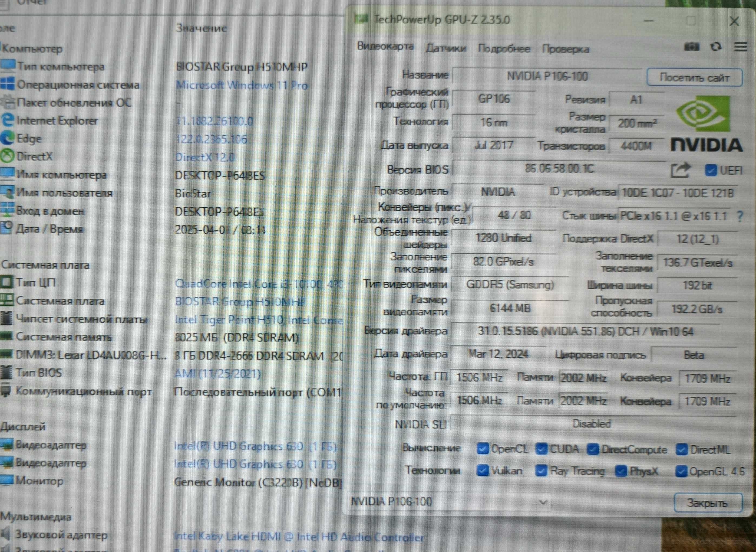Screen dimensions: 756x552
Task: Click the DirectX row icon
Action: tap(7, 156)
